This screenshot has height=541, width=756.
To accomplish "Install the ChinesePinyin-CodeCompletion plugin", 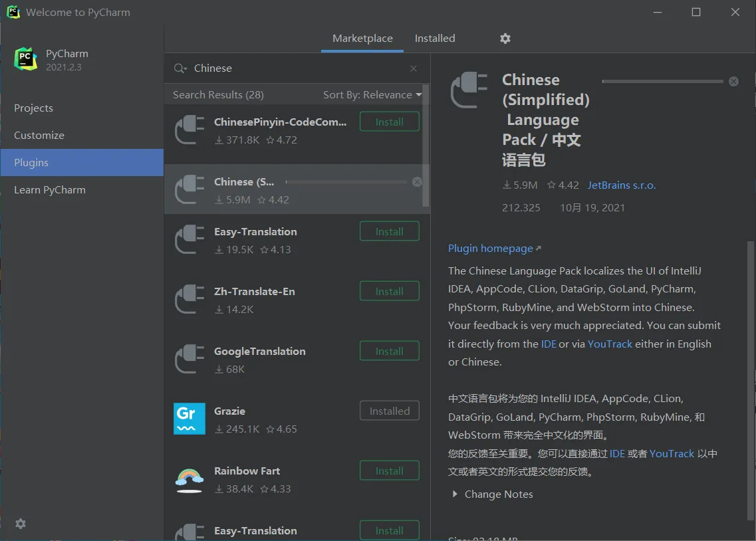I will click(389, 122).
